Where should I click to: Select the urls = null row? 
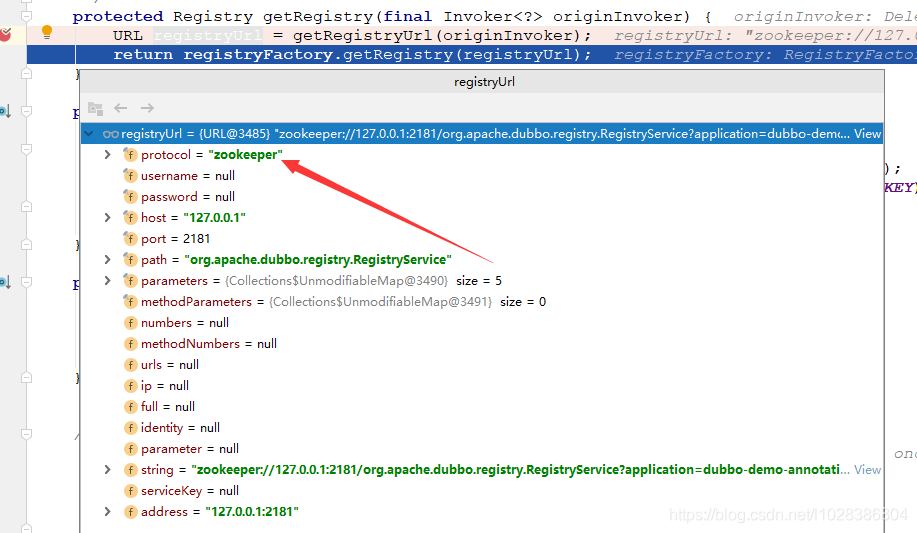482,365
